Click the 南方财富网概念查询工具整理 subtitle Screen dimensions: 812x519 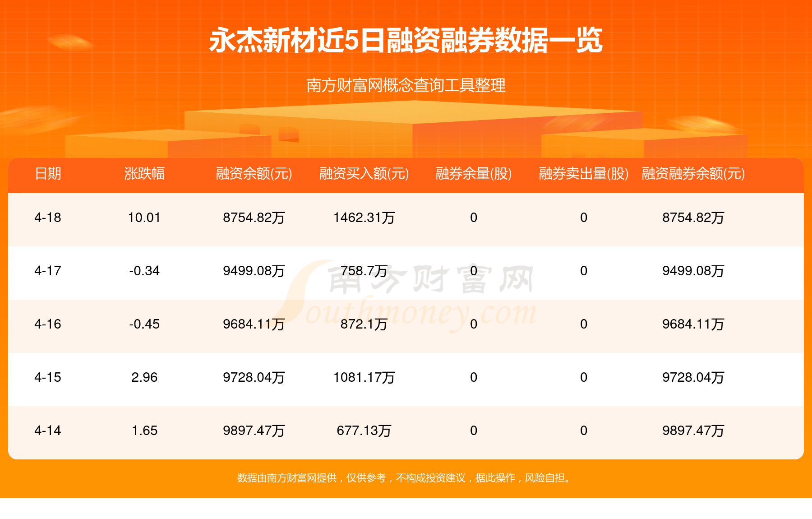(405, 83)
